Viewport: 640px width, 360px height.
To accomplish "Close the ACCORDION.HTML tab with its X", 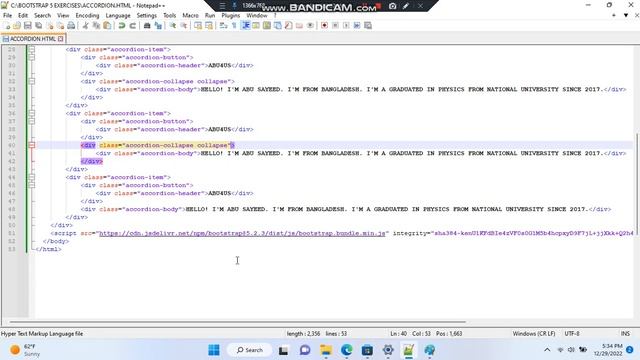I will (60, 39).
